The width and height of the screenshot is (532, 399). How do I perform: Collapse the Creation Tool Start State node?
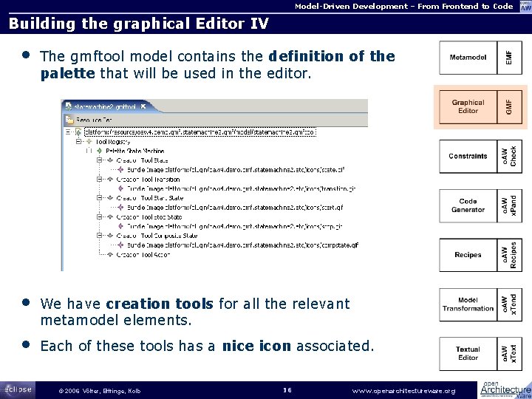100,198
